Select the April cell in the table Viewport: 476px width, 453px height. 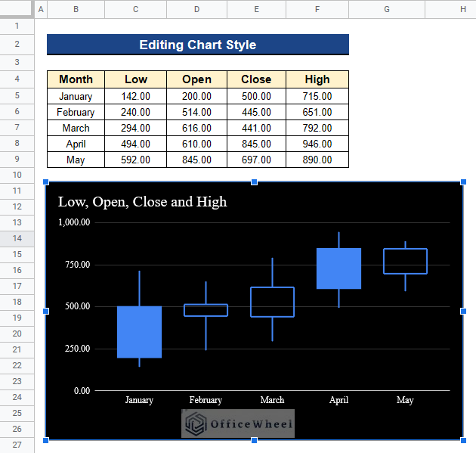click(x=76, y=144)
